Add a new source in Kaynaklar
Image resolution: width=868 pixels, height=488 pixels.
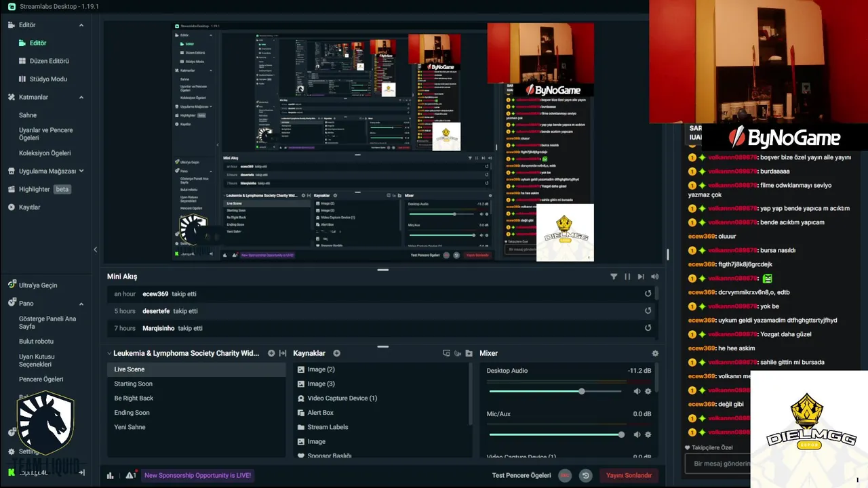point(336,353)
